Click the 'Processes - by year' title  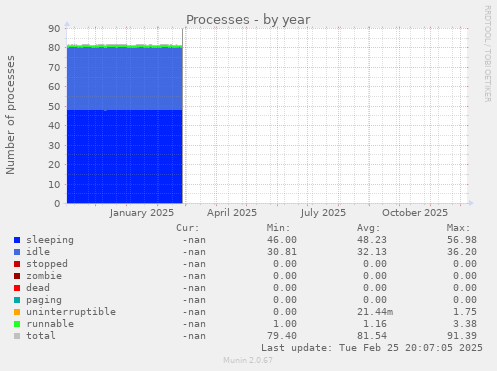(x=248, y=20)
